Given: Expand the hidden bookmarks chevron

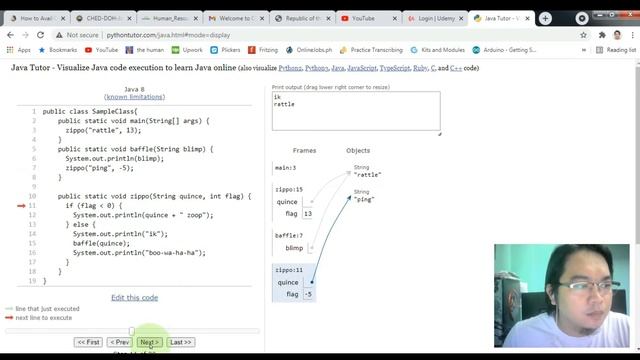Looking at the screenshot, I should pos(584,50).
